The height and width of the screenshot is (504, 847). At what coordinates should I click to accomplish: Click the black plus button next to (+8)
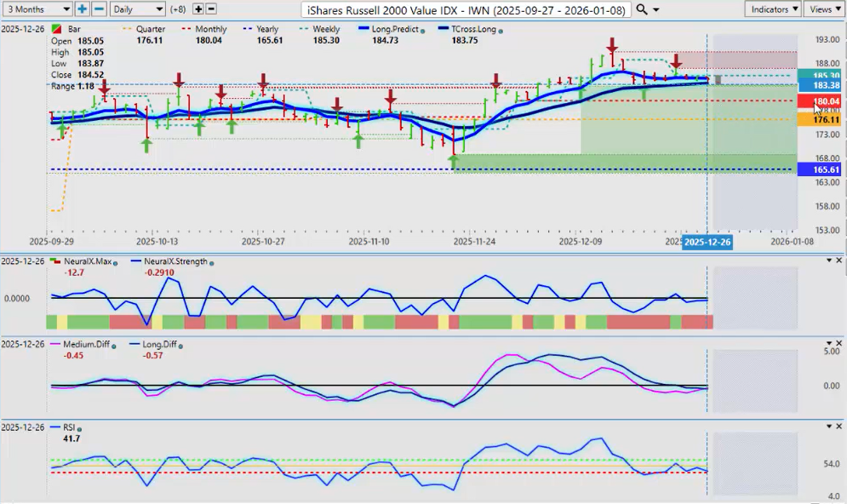pos(198,9)
